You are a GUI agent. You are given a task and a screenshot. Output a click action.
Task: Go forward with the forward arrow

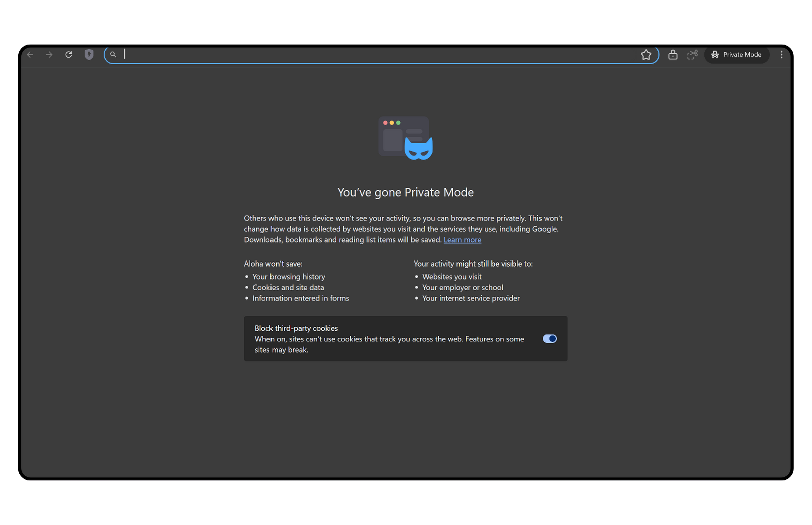pos(49,55)
